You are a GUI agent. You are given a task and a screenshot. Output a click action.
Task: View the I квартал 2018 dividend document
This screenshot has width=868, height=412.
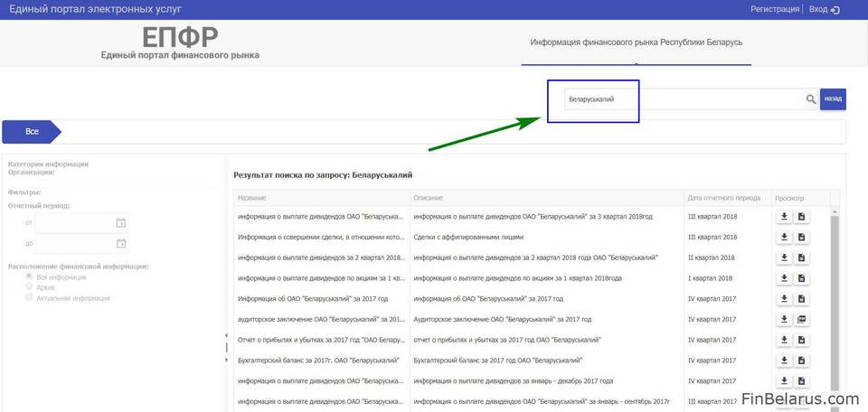pyautogui.click(x=801, y=278)
